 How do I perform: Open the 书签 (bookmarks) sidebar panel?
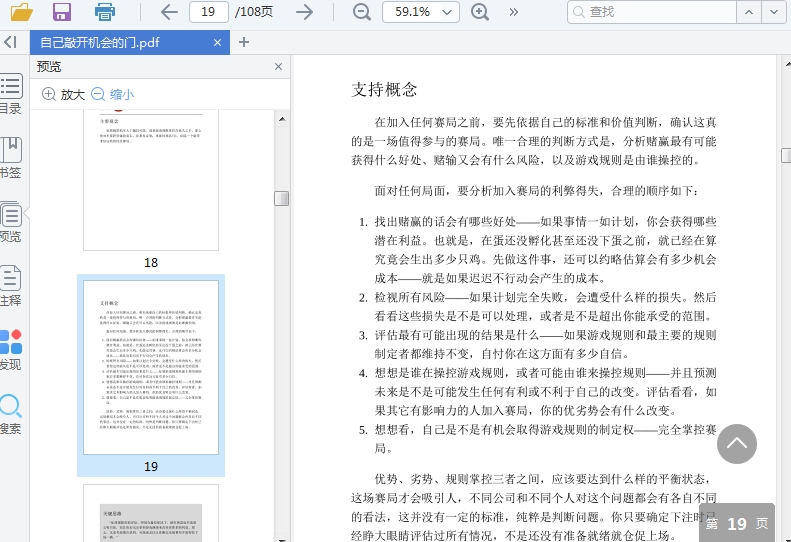[10, 158]
